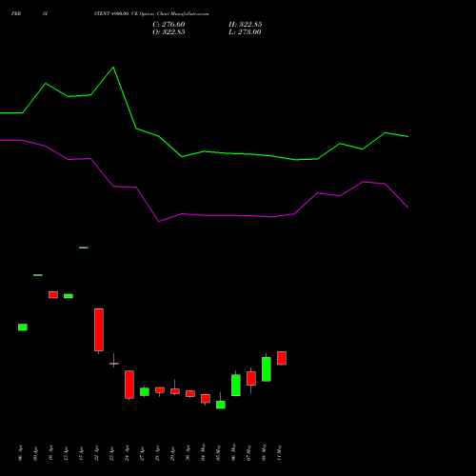Click the lowest dip of the purple line
Viewport: 476px width, 476px height.
[x=159, y=221]
